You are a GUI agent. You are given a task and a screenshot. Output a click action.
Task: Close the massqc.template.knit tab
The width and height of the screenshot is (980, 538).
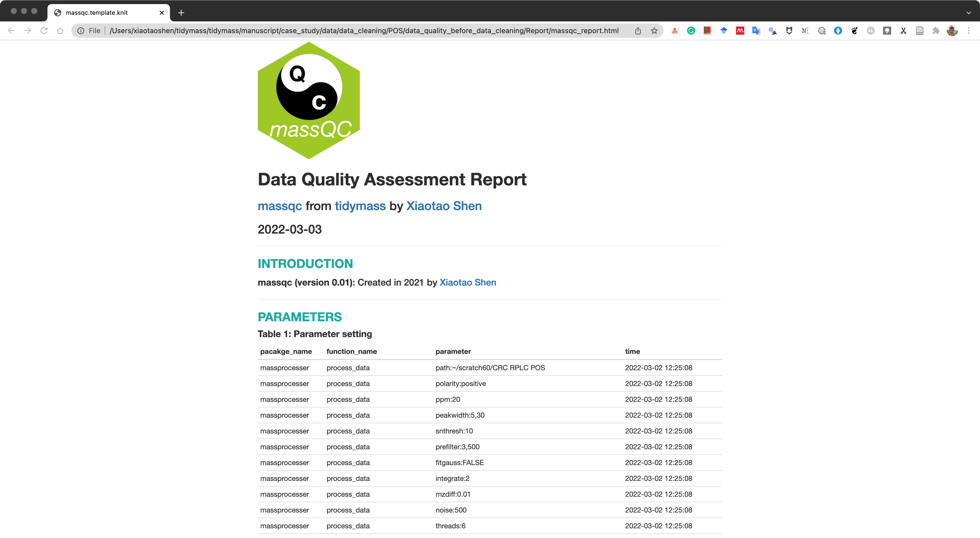(x=162, y=12)
